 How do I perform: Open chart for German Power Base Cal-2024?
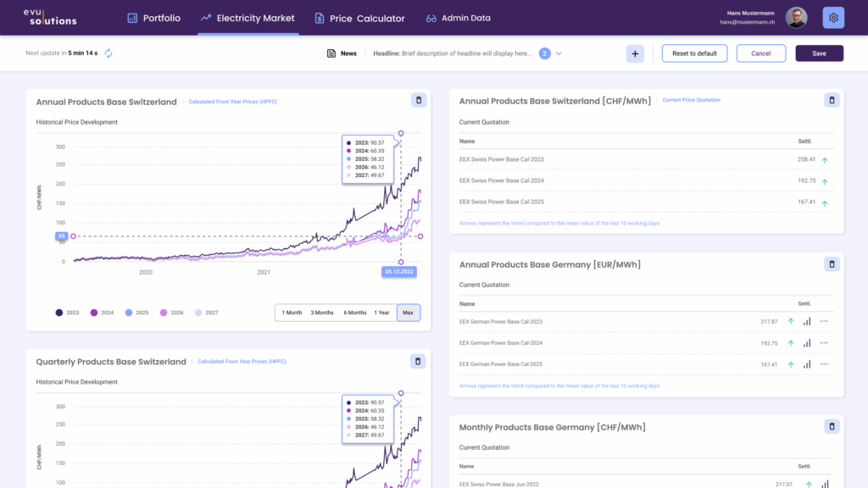pyautogui.click(x=807, y=343)
